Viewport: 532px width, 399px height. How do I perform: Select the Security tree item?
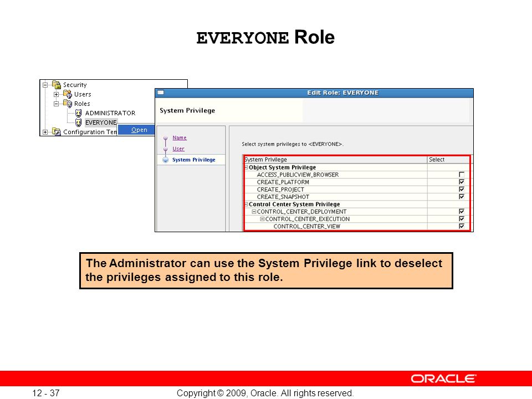click(75, 85)
